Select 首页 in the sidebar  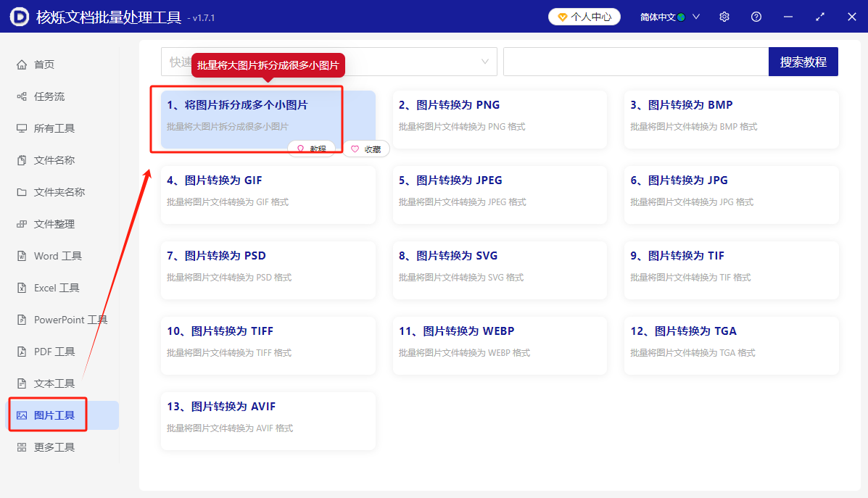(44, 64)
